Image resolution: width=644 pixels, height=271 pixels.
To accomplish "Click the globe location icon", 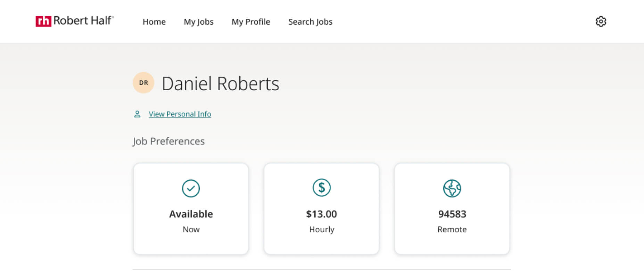I will coord(452,188).
